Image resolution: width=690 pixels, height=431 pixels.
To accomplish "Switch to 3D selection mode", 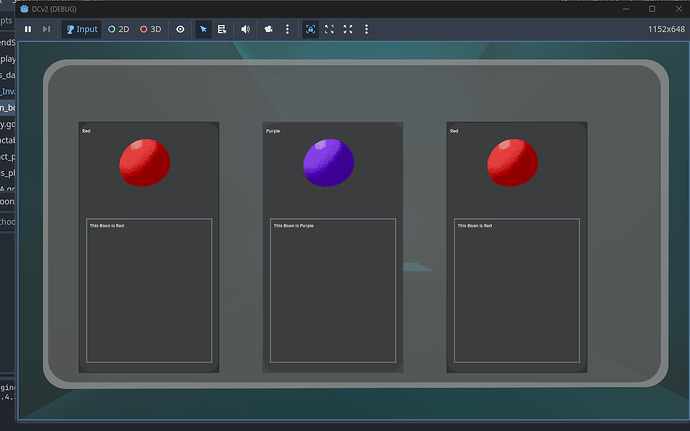I will click(x=151, y=29).
